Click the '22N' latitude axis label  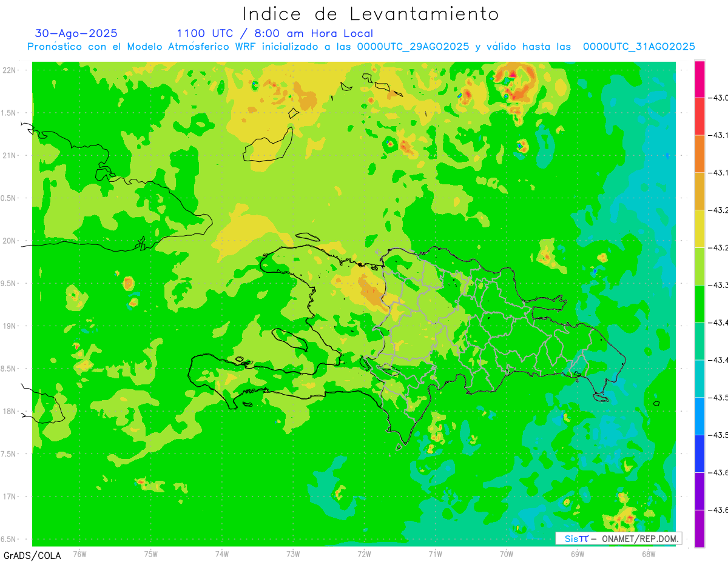tap(9, 70)
